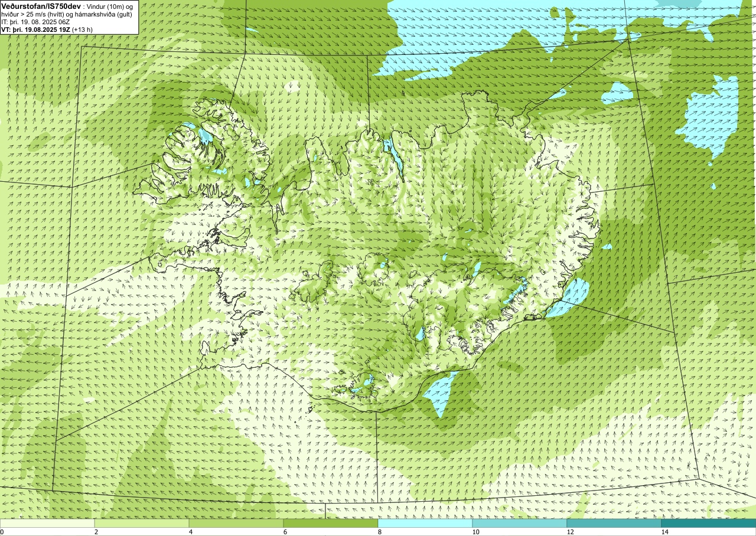
Task: Choose the teal legend segment between 12 and 14
Action: tap(614, 523)
